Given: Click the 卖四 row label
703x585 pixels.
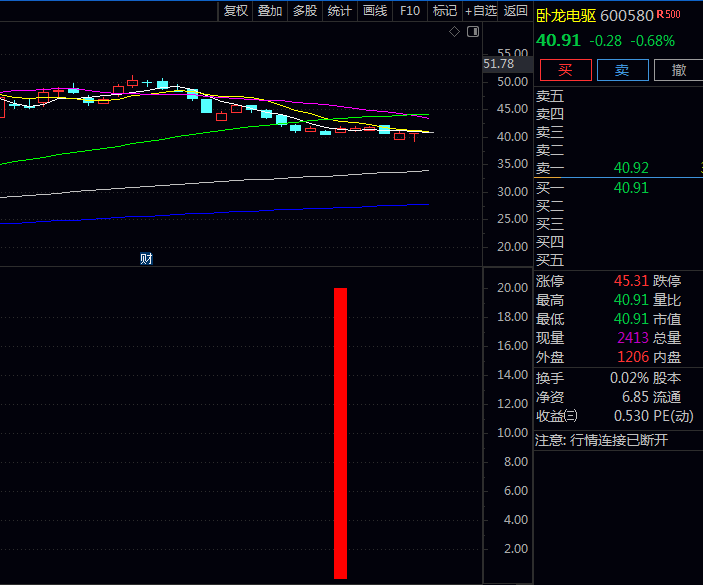Looking at the screenshot, I should point(550,114).
